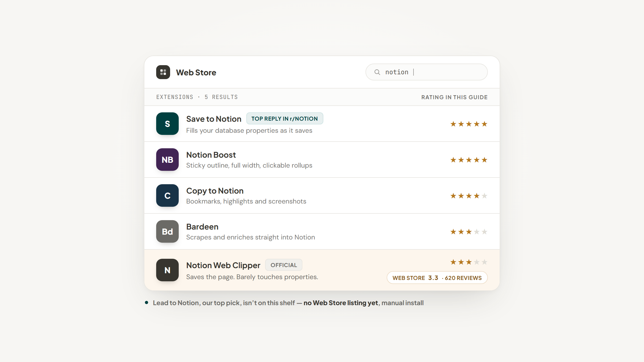Viewport: 644px width, 362px height.
Task: Click Notion Web Clipper's three-star rating
Action: pyautogui.click(x=469, y=262)
